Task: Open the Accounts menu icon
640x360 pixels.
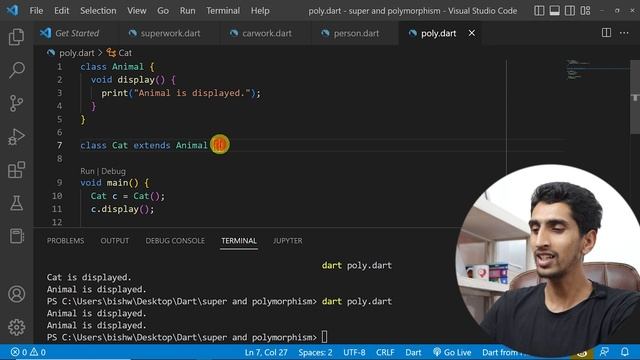Action: (16, 294)
